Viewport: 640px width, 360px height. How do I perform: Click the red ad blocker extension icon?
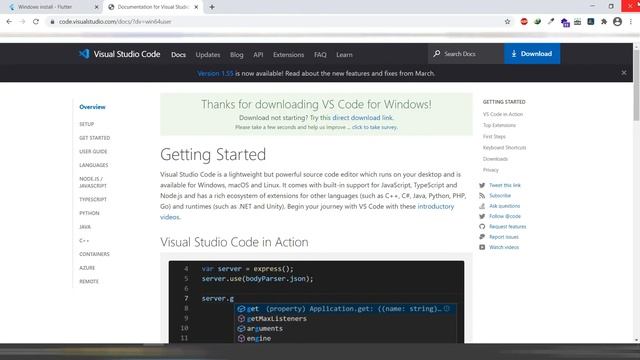pos(524,22)
